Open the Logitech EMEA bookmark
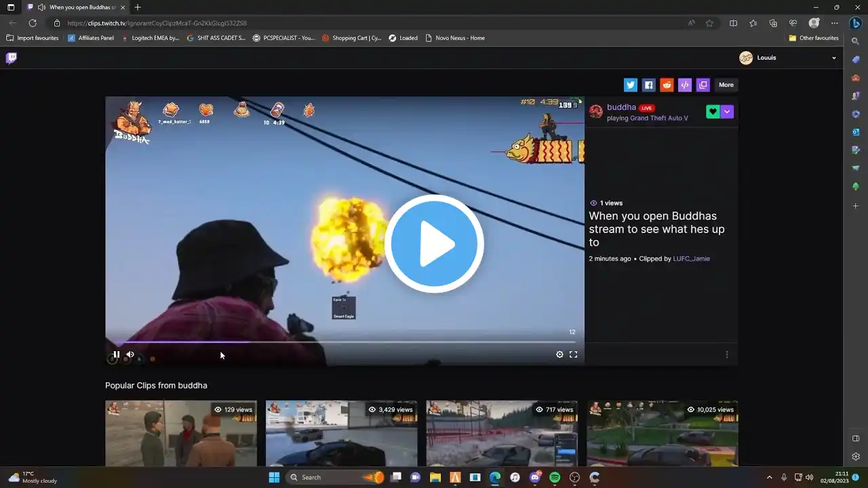This screenshot has width=868, height=488. [151, 38]
